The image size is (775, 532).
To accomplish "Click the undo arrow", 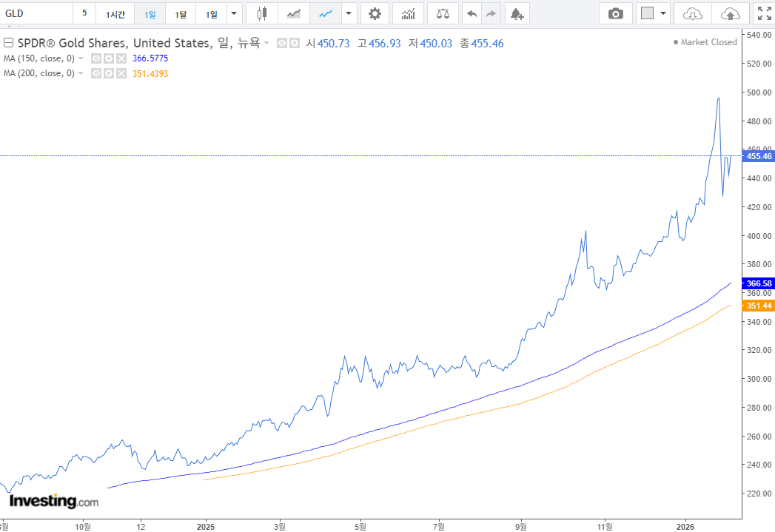I will click(x=472, y=13).
